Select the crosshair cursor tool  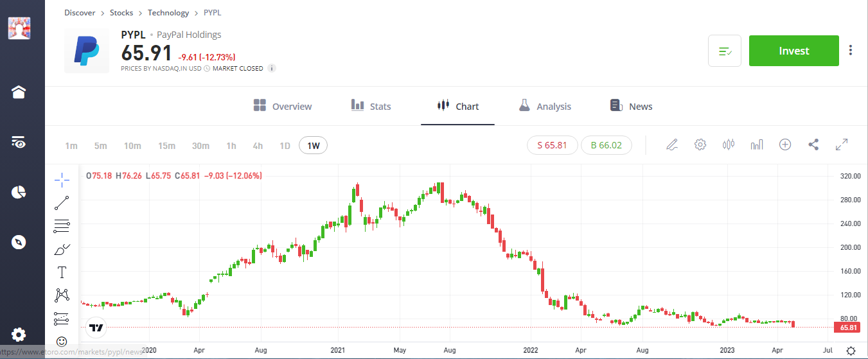tap(62, 180)
